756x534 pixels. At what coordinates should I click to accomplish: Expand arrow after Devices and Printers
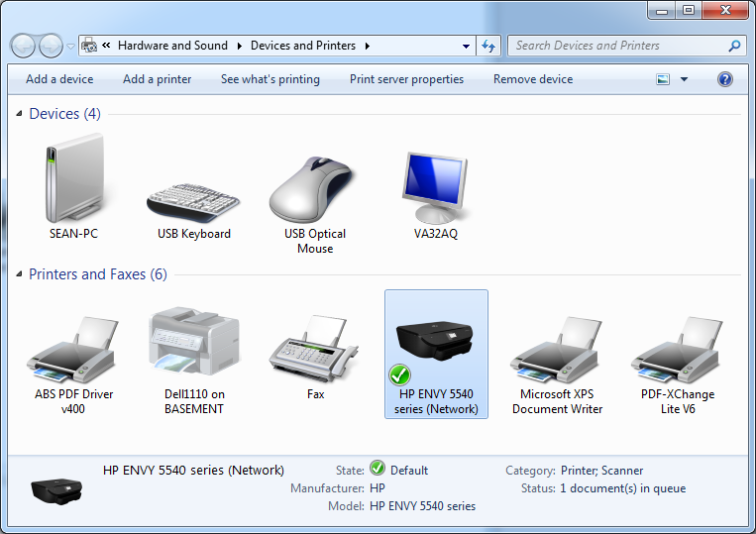[368, 46]
